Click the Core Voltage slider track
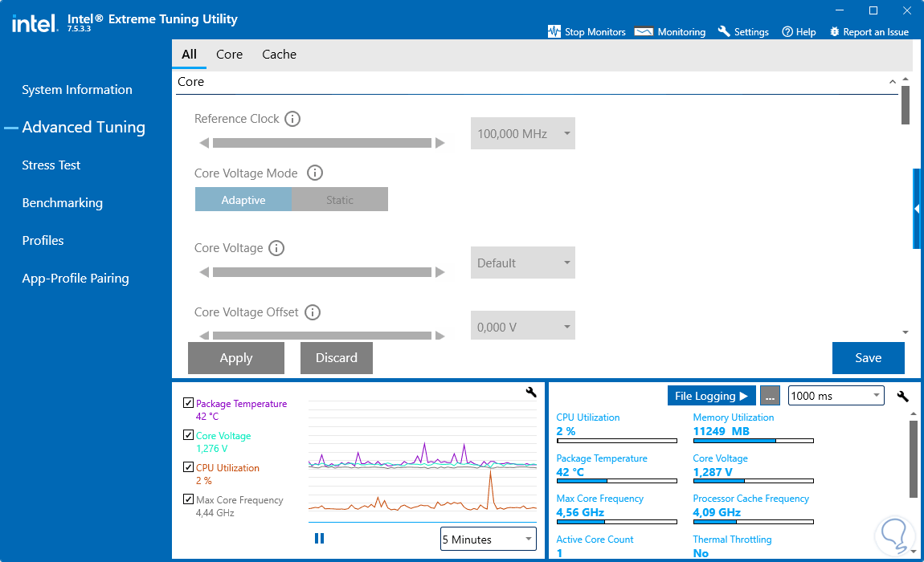The height and width of the screenshot is (562, 924). coord(321,272)
